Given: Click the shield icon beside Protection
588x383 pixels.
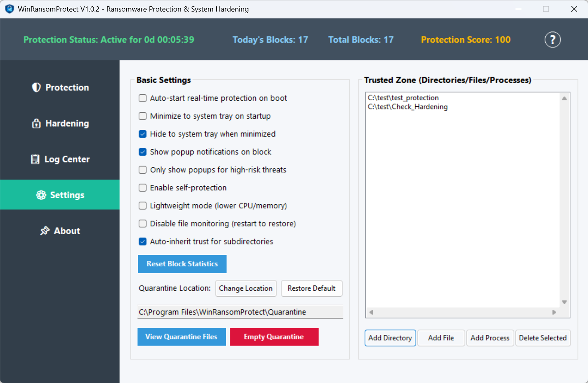Looking at the screenshot, I should 36,87.
